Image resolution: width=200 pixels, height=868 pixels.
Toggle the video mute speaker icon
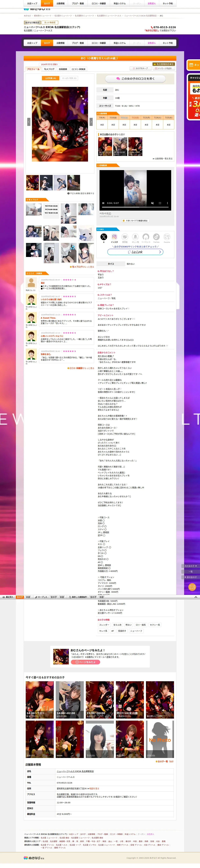(152, 203)
